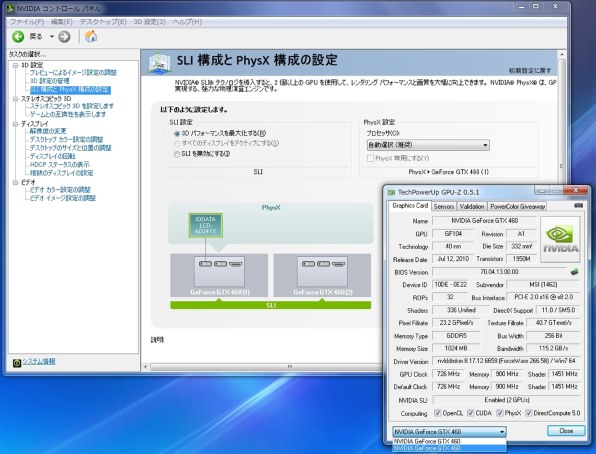The width and height of the screenshot is (596, 454).
Task: Open video color settings tree item
Action: (60, 190)
